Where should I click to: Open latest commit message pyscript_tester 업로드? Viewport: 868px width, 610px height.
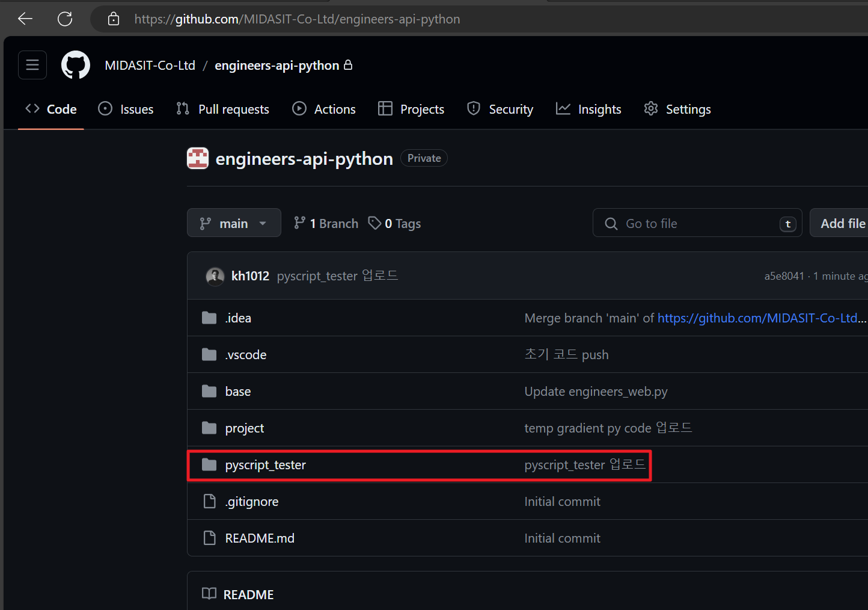pos(337,276)
